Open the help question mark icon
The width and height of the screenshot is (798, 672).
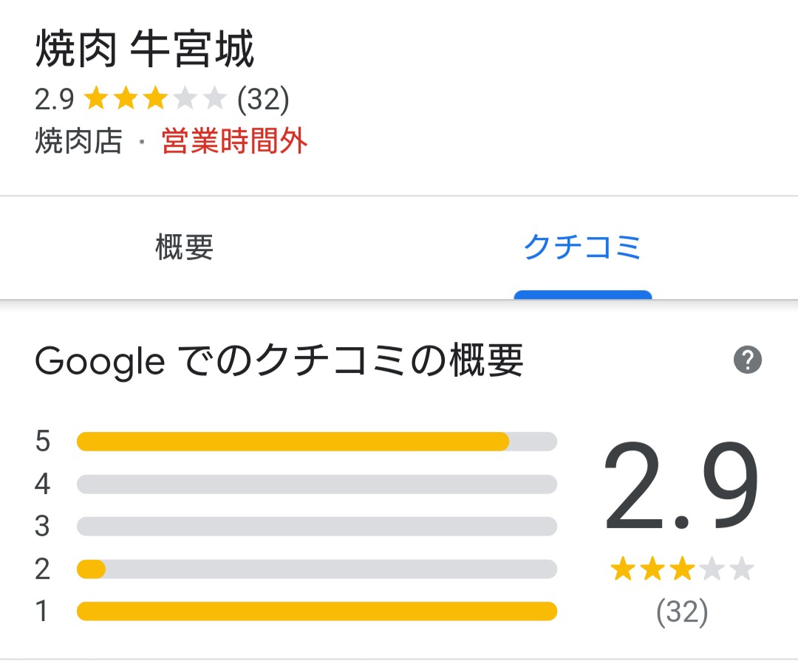747,361
